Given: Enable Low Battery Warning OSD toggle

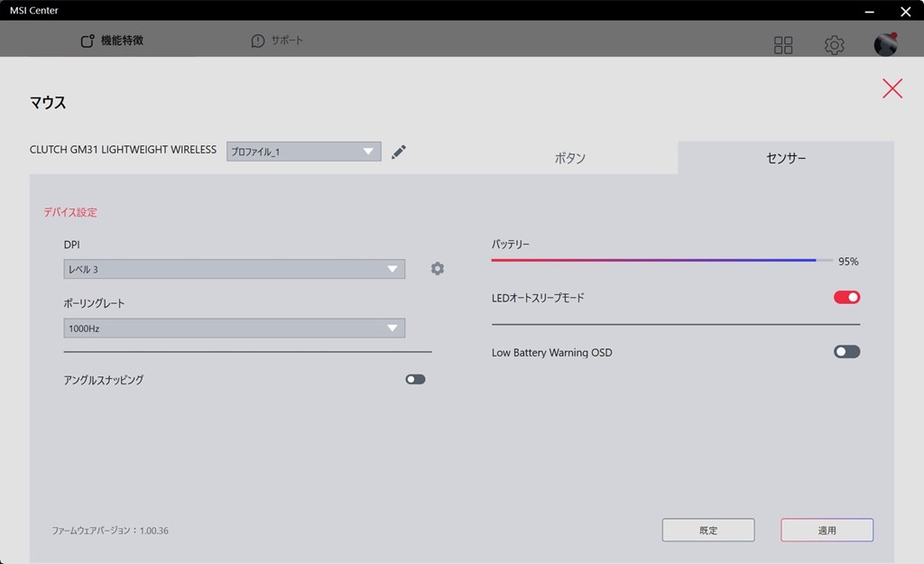Looking at the screenshot, I should (x=846, y=352).
